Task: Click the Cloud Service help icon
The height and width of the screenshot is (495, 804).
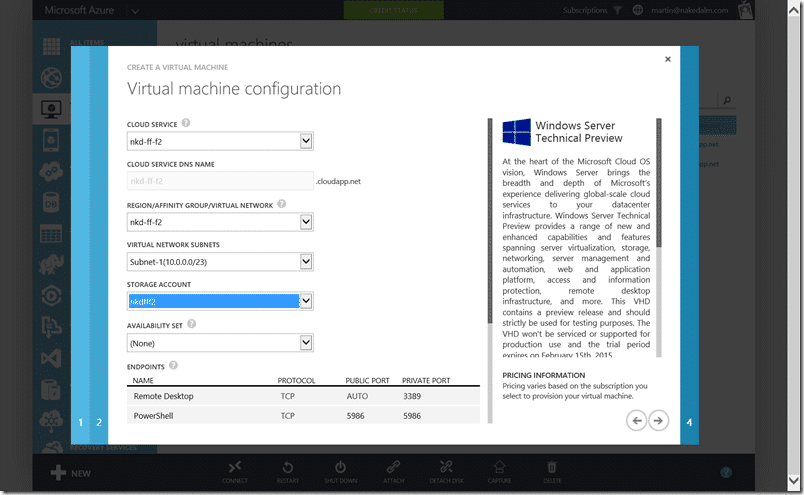Action: (x=186, y=123)
